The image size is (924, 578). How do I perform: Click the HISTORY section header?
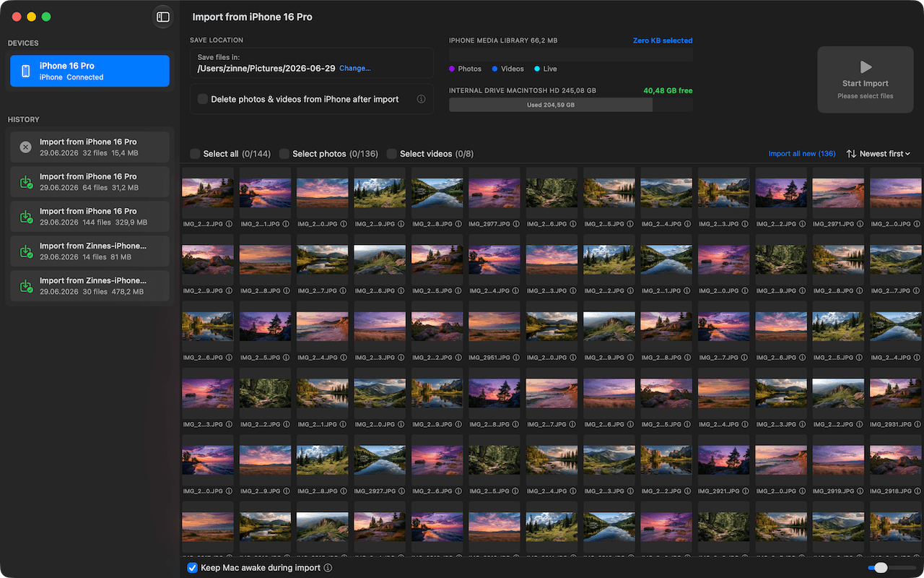tap(24, 119)
